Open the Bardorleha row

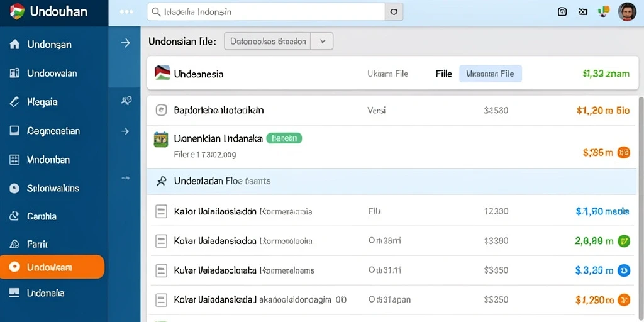(x=392, y=110)
